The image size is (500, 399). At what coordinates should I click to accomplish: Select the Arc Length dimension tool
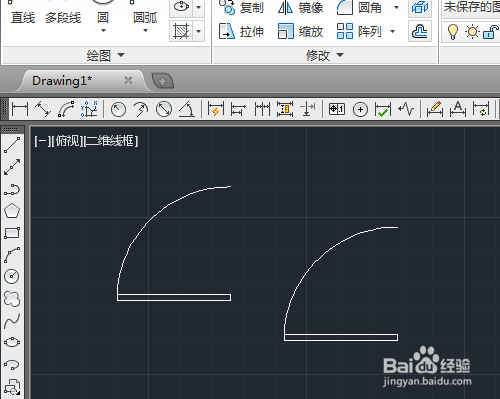click(x=66, y=109)
